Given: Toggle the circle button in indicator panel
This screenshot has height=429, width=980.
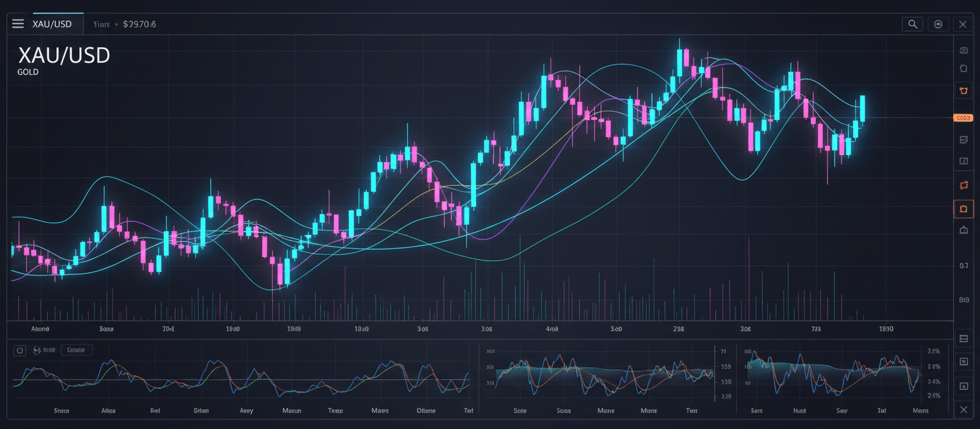Looking at the screenshot, I should pyautogui.click(x=20, y=350).
